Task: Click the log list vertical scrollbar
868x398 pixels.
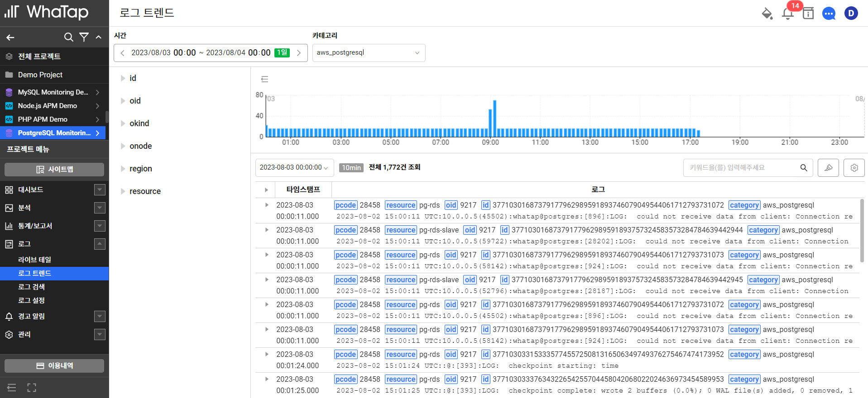Action: [x=862, y=231]
